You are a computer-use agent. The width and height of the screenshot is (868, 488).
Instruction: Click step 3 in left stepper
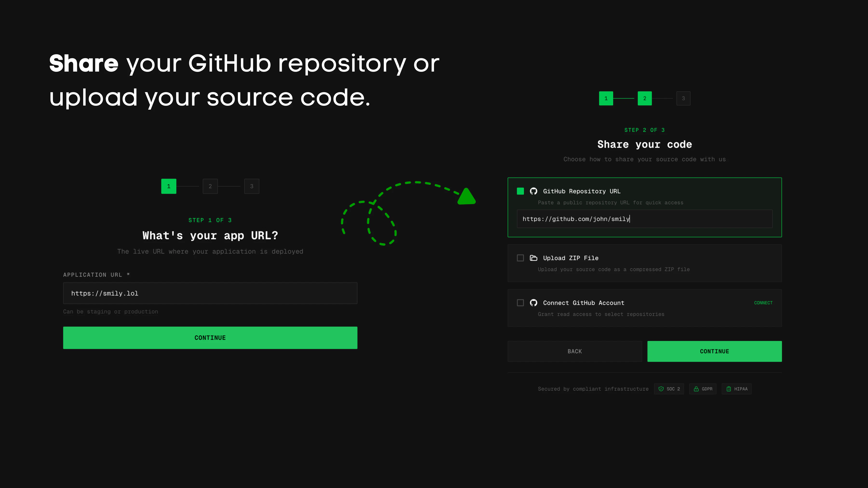pos(251,186)
